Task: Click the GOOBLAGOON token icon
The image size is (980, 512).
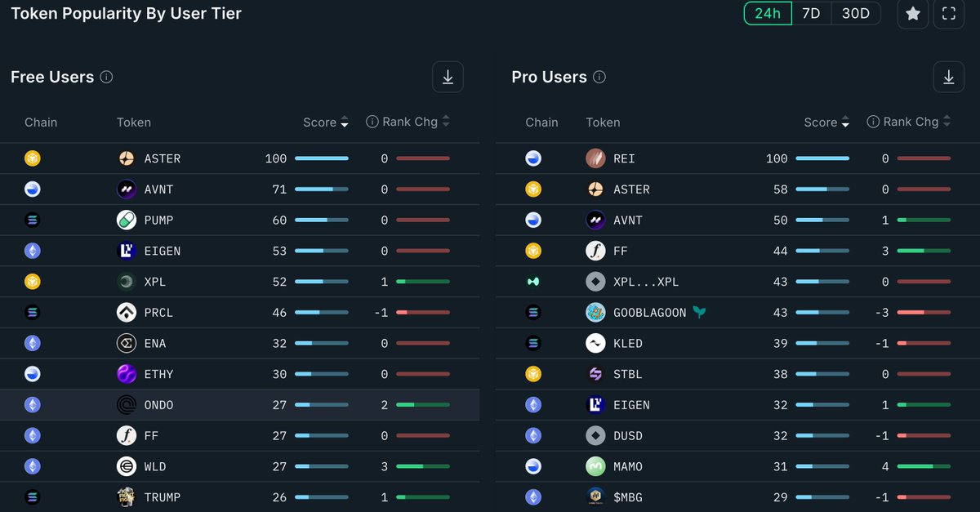Action: tap(595, 312)
